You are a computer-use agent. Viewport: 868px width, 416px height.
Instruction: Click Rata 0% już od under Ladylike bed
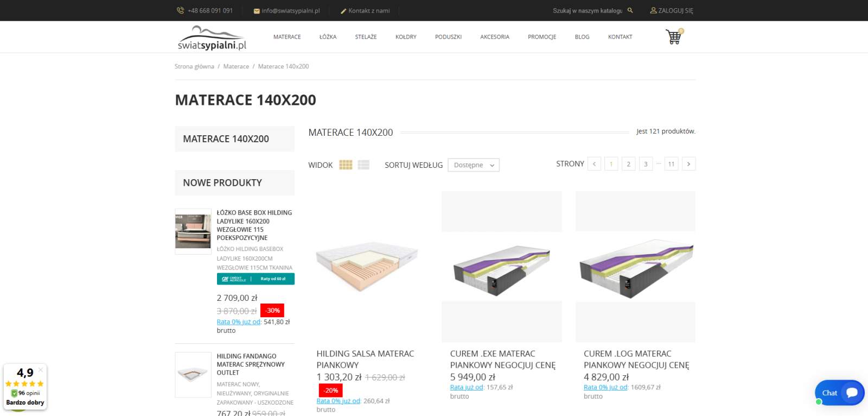[x=238, y=322]
